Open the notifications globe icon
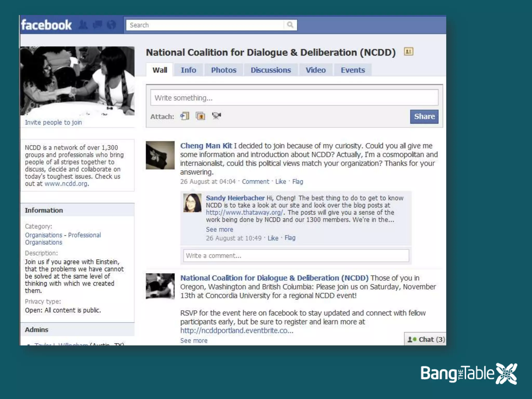The width and height of the screenshot is (532, 399). tap(111, 25)
